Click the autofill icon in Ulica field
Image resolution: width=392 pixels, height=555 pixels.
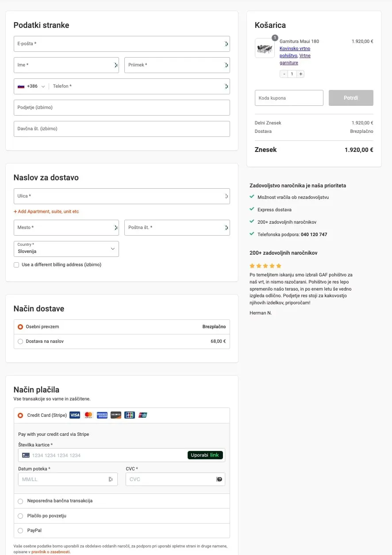pos(226,196)
